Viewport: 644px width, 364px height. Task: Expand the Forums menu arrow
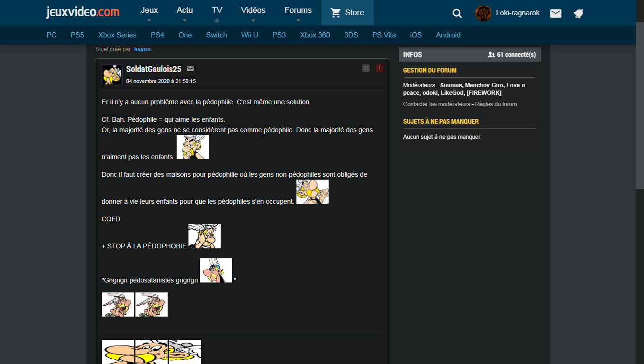(298, 21)
